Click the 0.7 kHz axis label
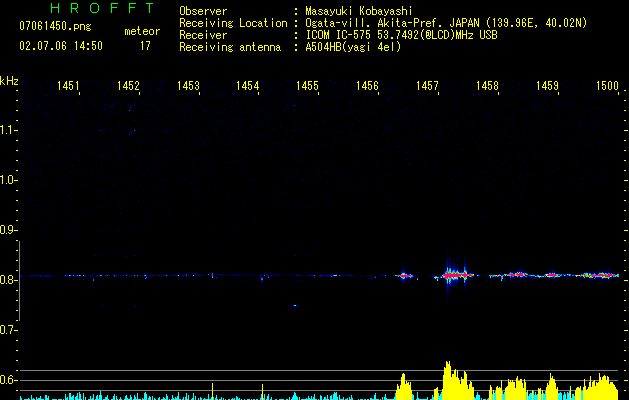This screenshot has width=629, height=400. click(x=8, y=330)
